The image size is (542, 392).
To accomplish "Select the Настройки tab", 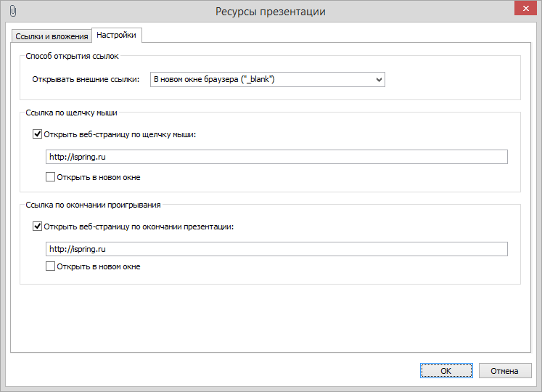I will (x=117, y=35).
